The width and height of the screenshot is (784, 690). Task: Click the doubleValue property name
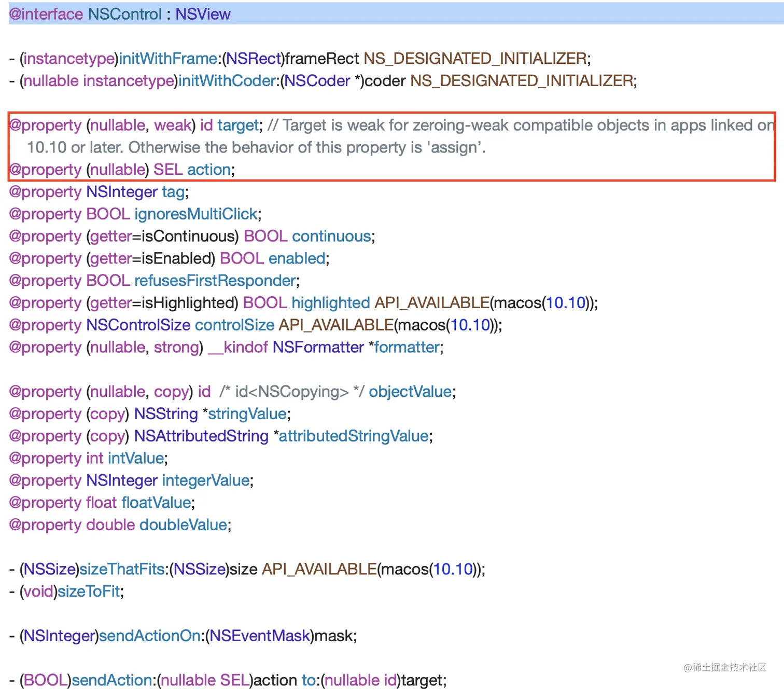184,525
